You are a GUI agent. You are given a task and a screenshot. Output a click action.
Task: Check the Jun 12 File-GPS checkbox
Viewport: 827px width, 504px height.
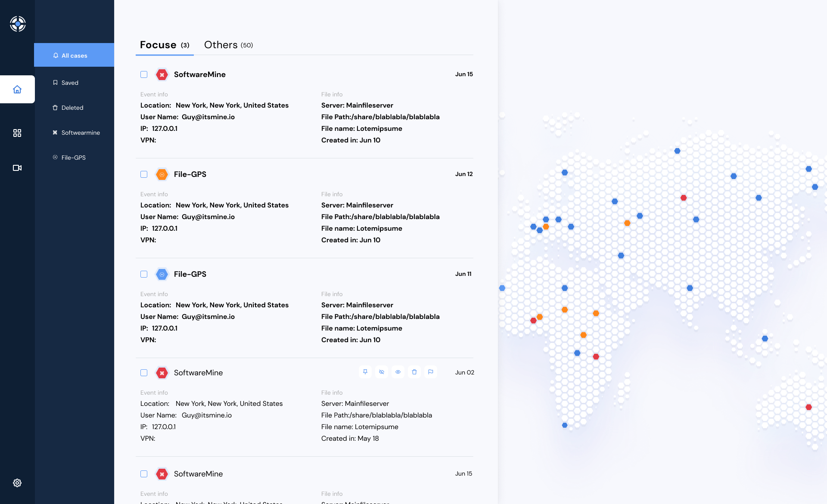pos(144,174)
